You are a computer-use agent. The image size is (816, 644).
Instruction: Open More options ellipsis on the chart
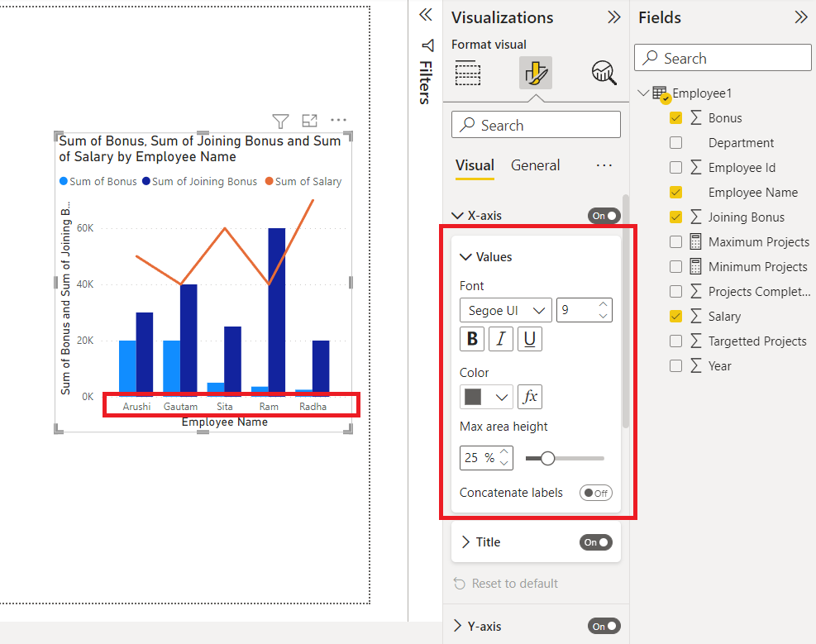tap(338, 120)
